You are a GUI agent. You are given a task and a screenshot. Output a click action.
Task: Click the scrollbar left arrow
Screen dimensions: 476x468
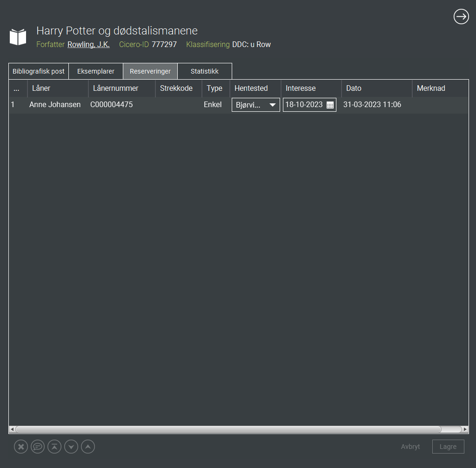(12, 429)
